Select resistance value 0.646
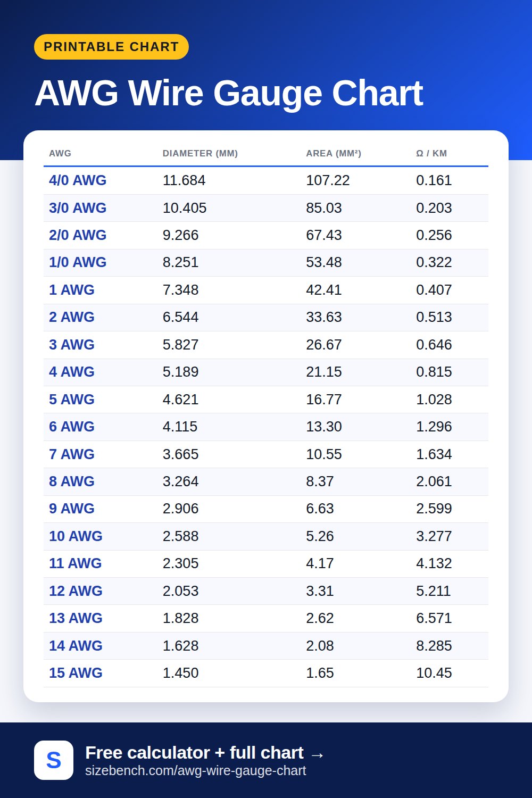Image resolution: width=532 pixels, height=798 pixels. [434, 345]
